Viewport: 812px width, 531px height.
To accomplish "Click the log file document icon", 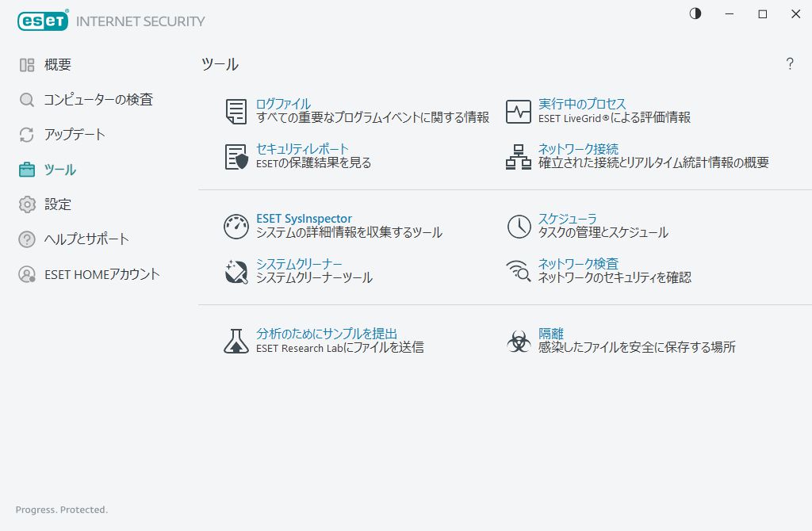I will click(x=236, y=112).
